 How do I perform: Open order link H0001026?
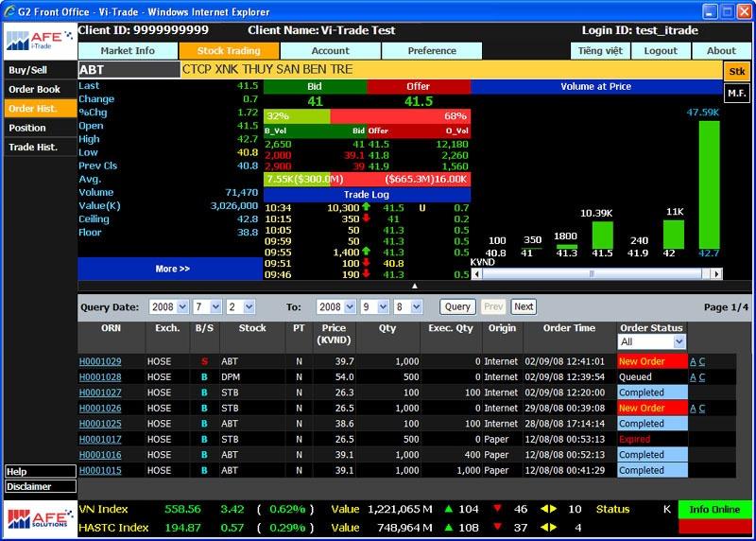click(100, 409)
